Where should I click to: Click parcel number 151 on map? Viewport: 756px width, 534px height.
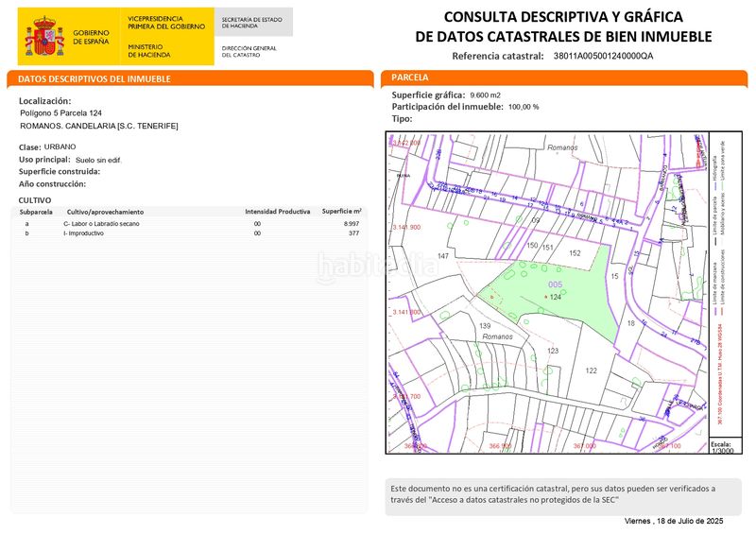coord(547,248)
